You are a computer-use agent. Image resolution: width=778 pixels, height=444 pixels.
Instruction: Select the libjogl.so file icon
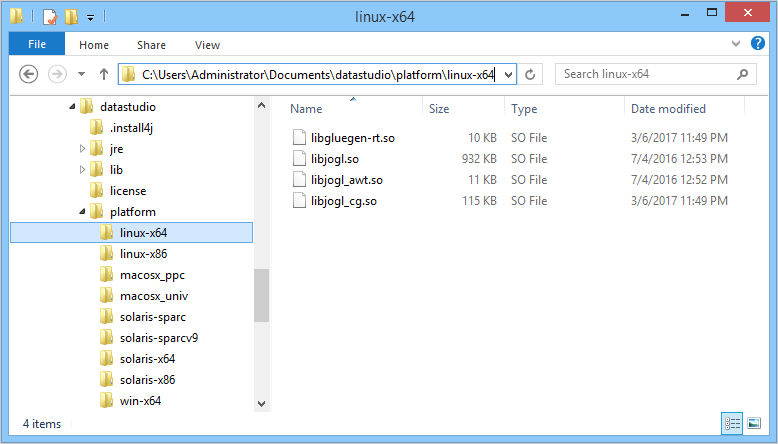[x=299, y=159]
